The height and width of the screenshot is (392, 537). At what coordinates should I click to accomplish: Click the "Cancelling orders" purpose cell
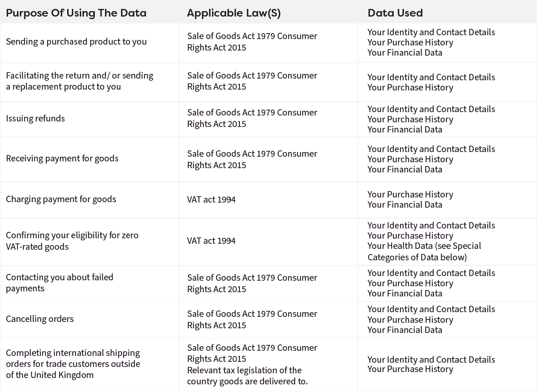point(40,319)
